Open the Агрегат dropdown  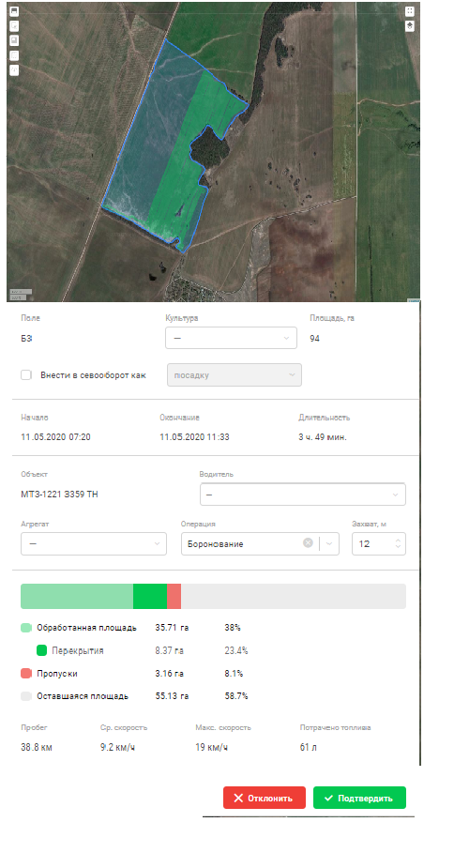pos(94,543)
